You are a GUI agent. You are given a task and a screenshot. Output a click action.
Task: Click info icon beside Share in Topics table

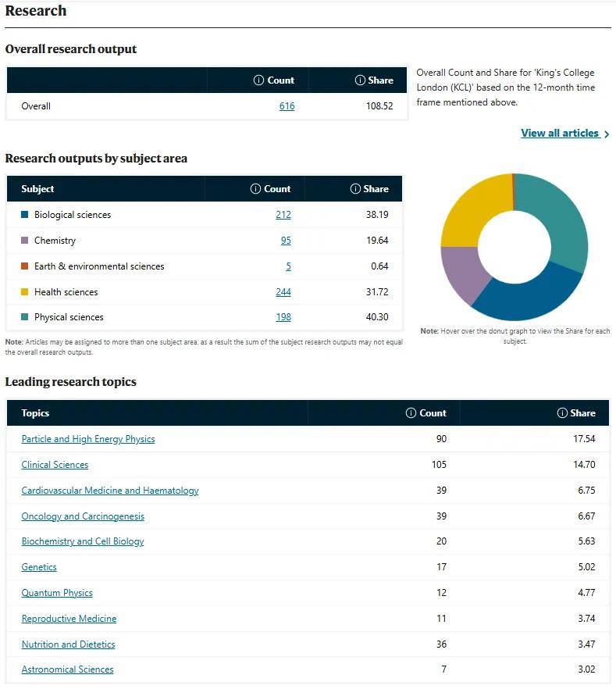(562, 413)
